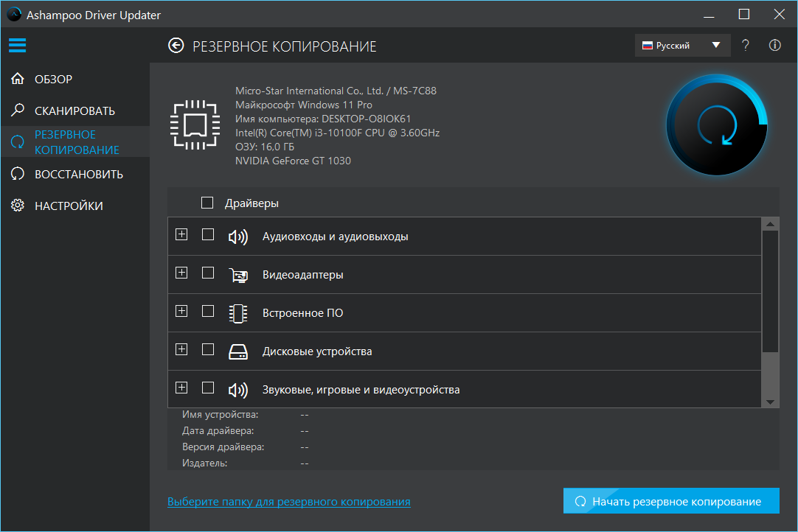798x532 pixels.
Task: Click the disk drive icon for Дисковые устройства
Action: tap(238, 351)
